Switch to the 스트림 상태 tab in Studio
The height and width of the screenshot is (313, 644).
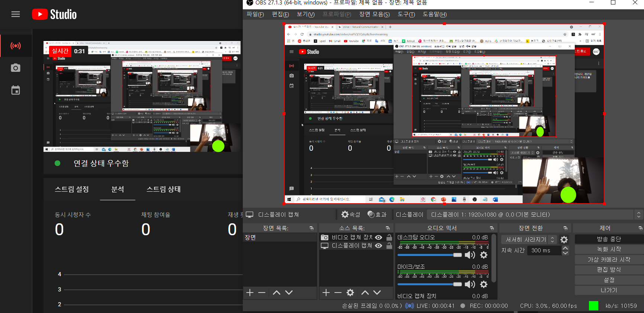coord(164,189)
